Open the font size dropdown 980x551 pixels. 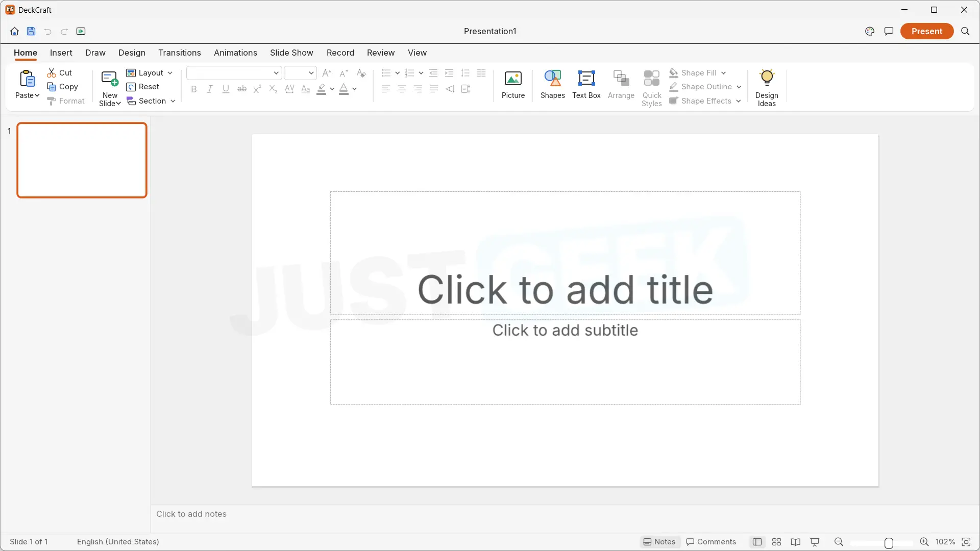click(x=300, y=73)
